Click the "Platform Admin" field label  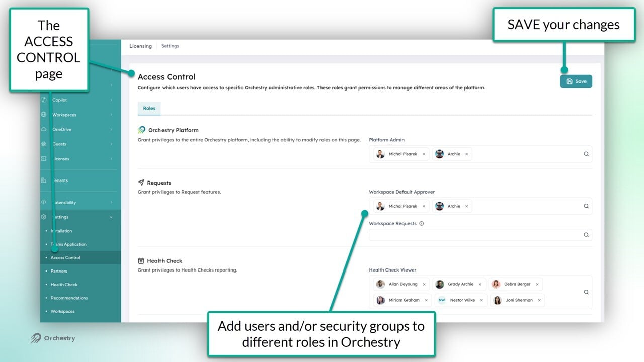pyautogui.click(x=387, y=140)
